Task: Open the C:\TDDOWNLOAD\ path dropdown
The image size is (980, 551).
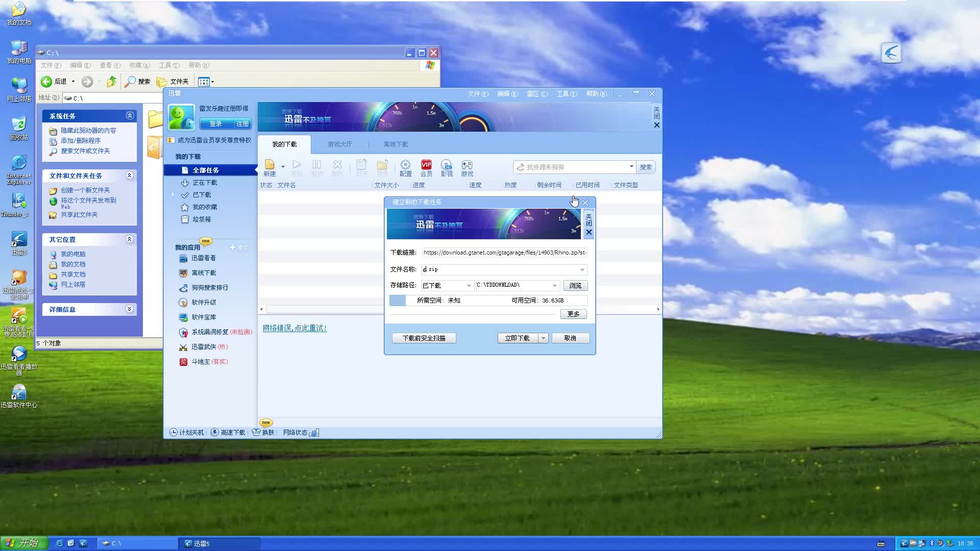Action: pos(554,286)
